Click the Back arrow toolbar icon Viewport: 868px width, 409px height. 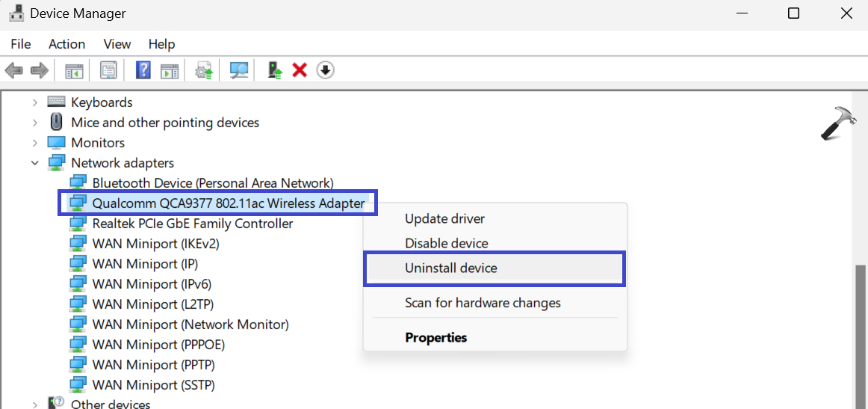click(x=13, y=70)
